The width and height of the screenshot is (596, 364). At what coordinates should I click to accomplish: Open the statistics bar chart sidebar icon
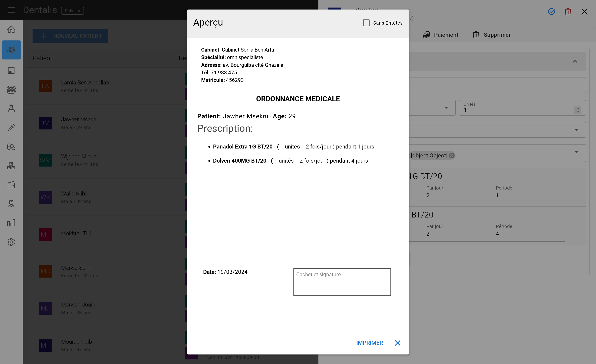[x=11, y=223]
